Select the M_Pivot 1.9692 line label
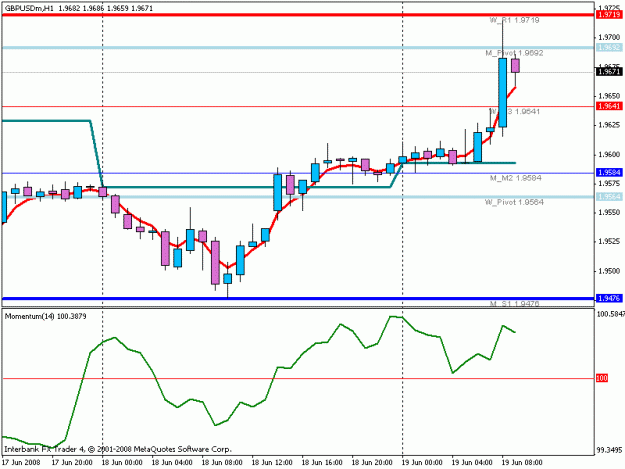The height and width of the screenshot is (469, 625). [514, 53]
